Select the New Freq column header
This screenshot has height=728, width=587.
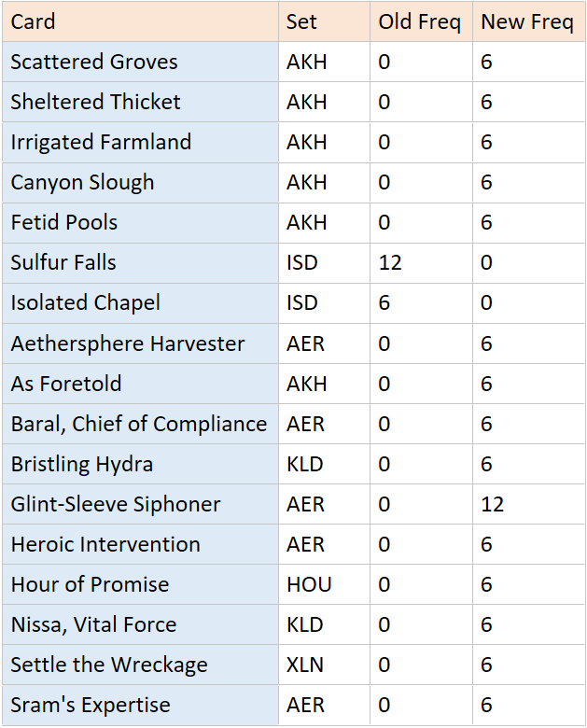coord(526,21)
